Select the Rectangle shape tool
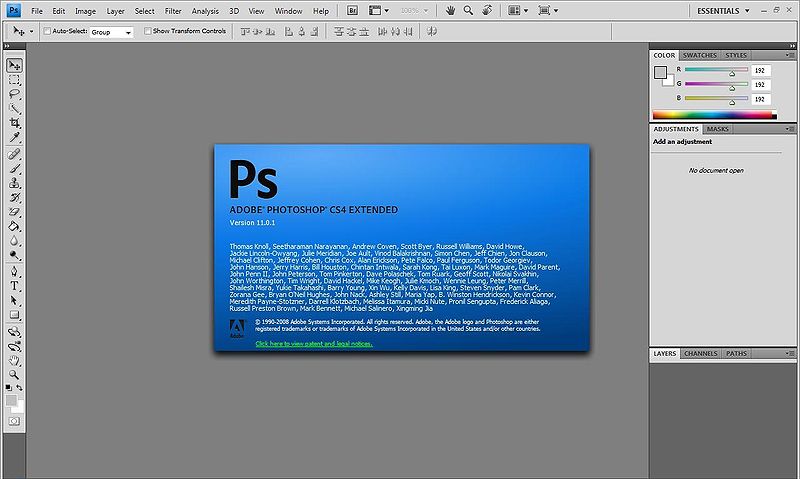This screenshot has width=800, height=479. 14,315
